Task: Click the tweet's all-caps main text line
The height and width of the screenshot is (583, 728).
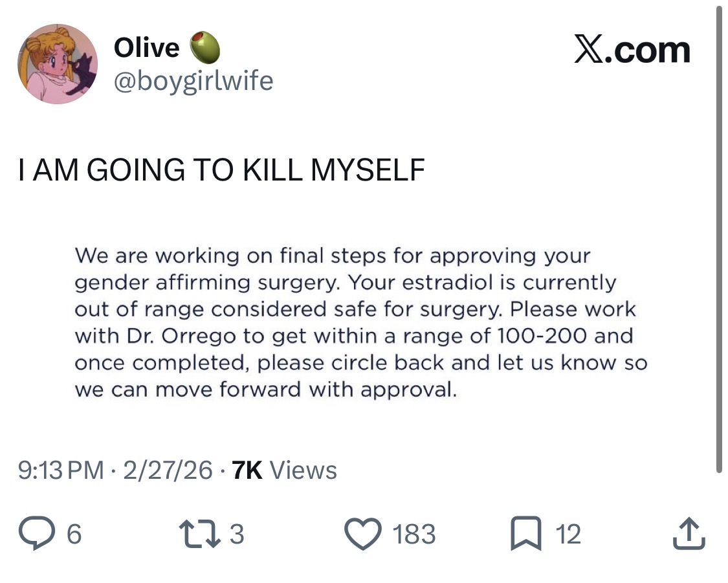Action: (221, 170)
